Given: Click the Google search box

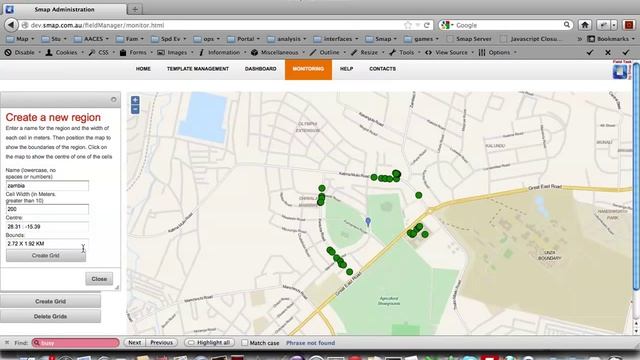Looking at the screenshot, I should click(x=506, y=25).
